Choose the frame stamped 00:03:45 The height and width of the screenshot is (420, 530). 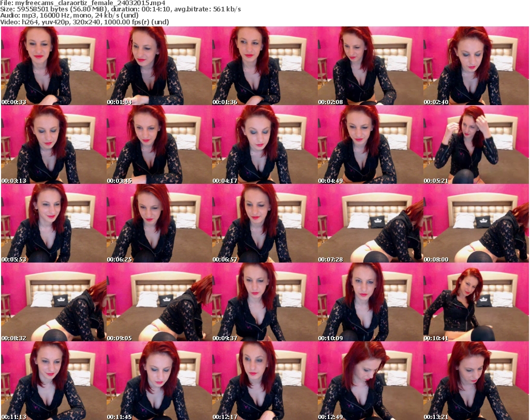point(159,144)
